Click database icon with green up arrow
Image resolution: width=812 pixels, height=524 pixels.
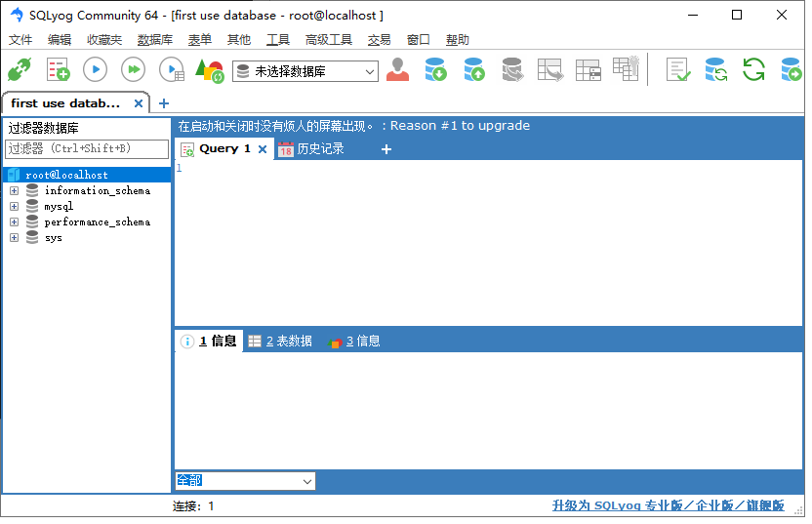point(474,70)
